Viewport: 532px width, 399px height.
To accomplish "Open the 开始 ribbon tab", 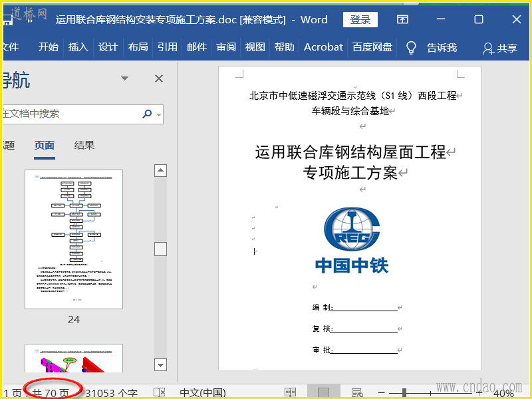I will 48,47.
